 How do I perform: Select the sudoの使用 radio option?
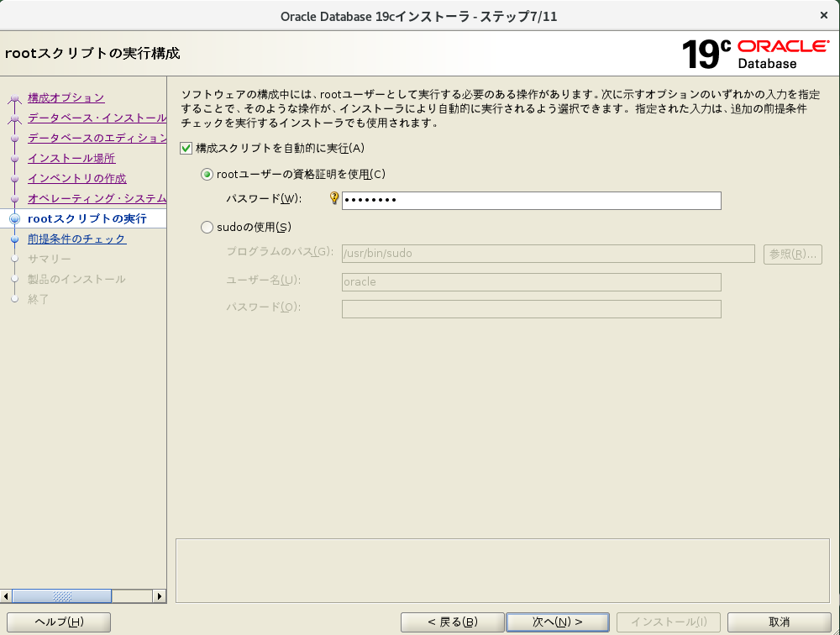pyautogui.click(x=207, y=227)
